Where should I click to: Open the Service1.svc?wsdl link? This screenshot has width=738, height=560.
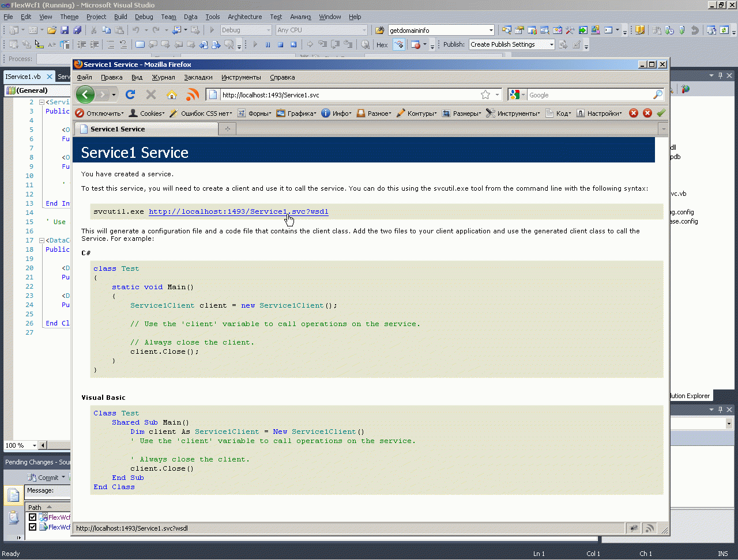(239, 211)
